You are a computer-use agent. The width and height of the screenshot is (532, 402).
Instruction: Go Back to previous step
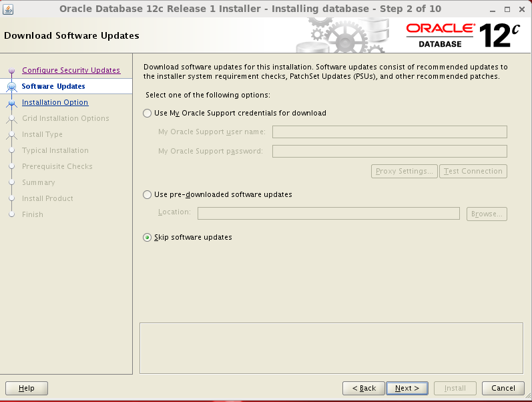point(364,388)
